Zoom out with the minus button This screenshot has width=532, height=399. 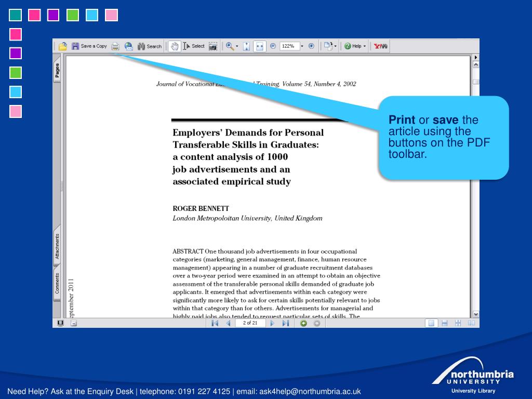273,46
